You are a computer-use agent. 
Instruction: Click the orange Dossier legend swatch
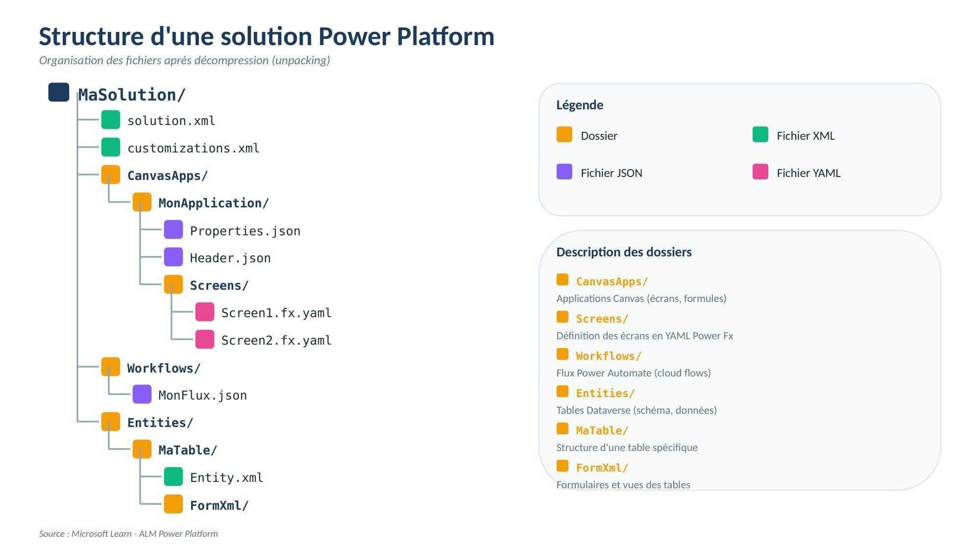[x=564, y=135]
